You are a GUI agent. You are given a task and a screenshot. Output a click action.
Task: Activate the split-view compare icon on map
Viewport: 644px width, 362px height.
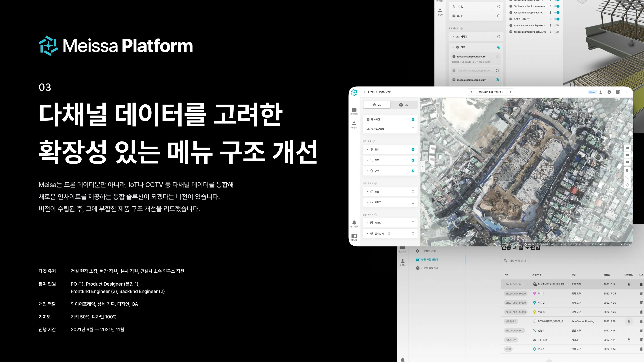627,155
